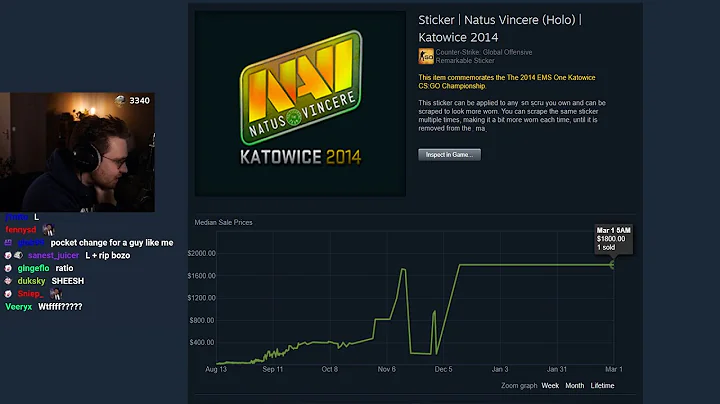Image resolution: width=720 pixels, height=404 pixels.
Task: Click chat message 'pocket change for a guy like me'
Action: click(112, 242)
